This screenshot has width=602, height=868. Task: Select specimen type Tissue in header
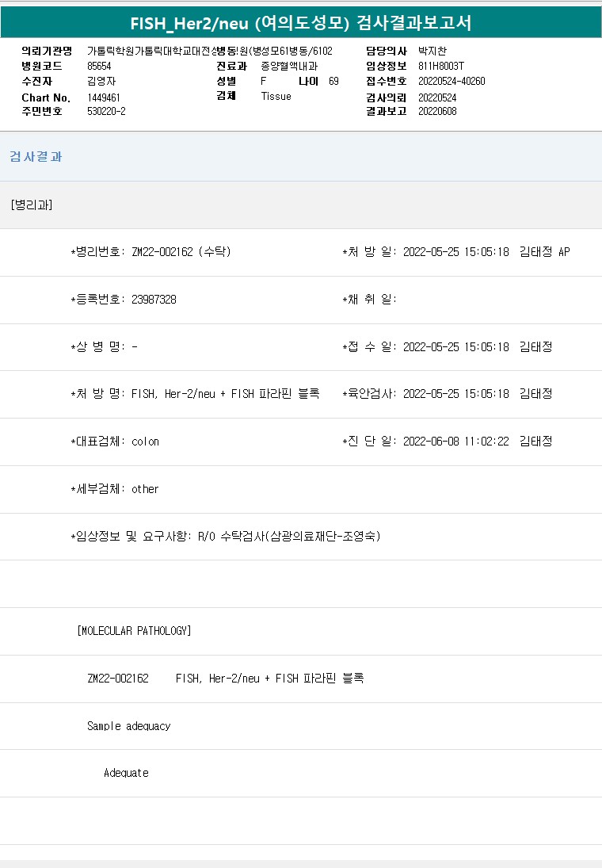pos(276,96)
